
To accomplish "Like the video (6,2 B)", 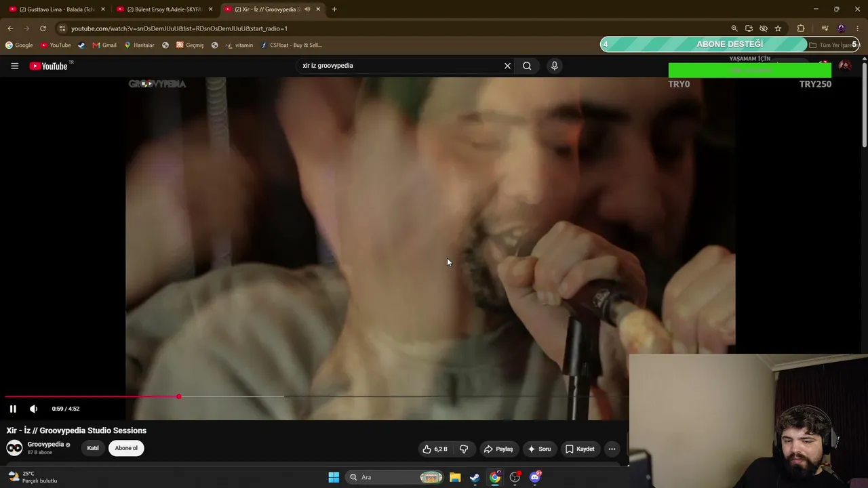I will [435, 449].
